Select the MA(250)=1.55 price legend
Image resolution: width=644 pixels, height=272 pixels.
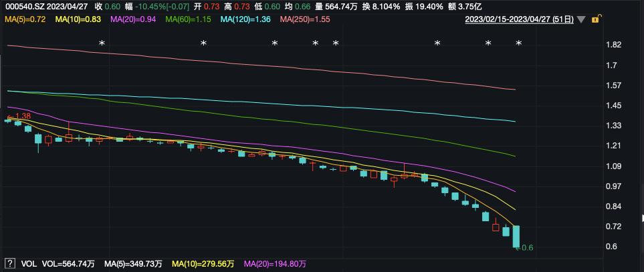pos(304,19)
